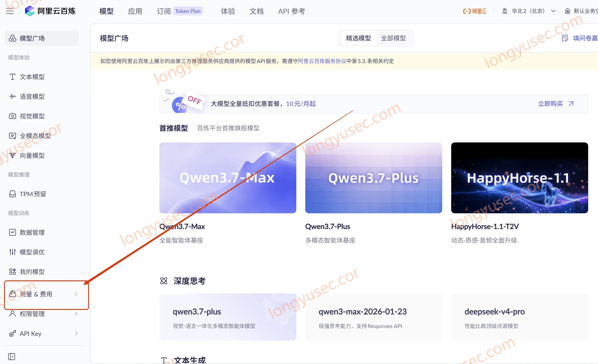
Task: Open the qwen3-max-2026-01-23 card
Action: (x=374, y=317)
